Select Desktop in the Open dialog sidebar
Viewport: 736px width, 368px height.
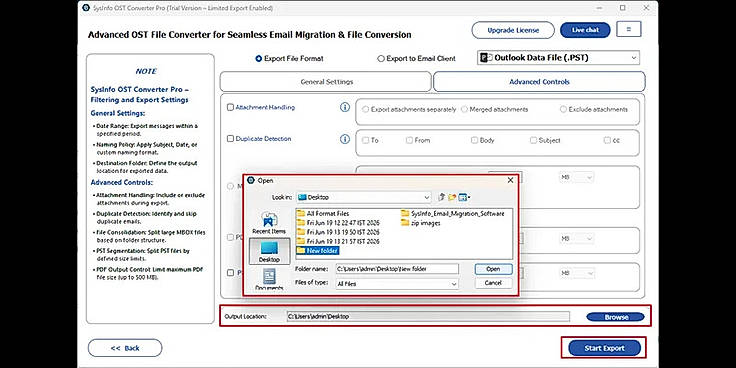(269, 251)
